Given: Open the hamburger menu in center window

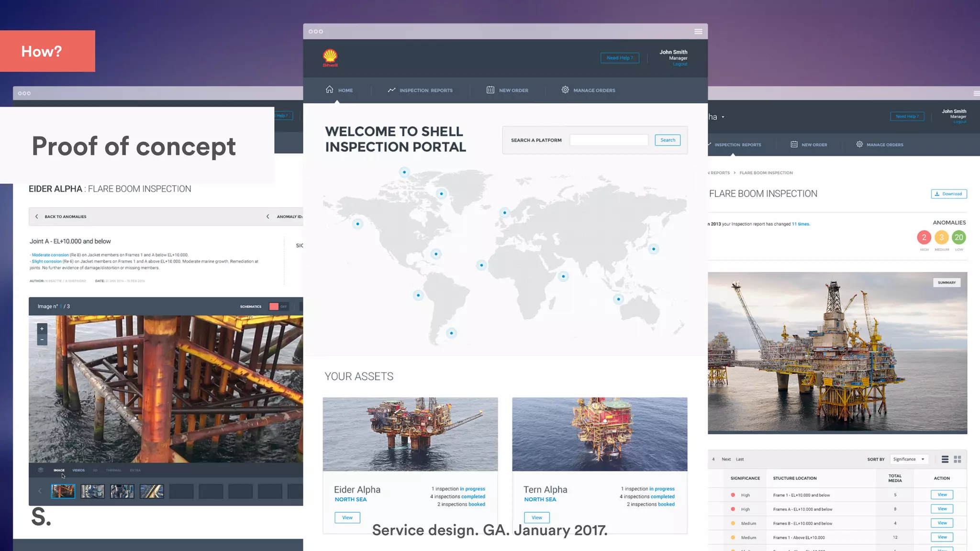Looking at the screenshot, I should 698,32.
